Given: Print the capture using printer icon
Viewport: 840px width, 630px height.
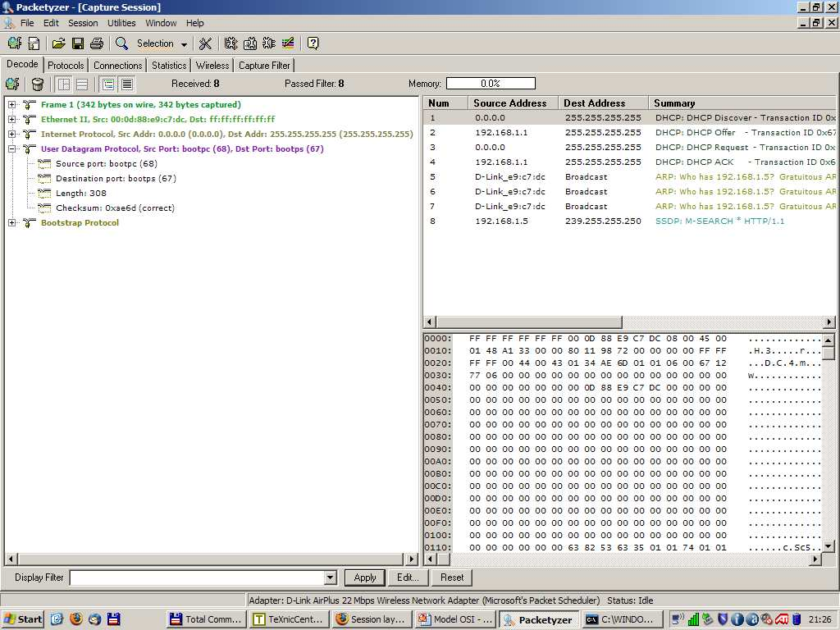Looking at the screenshot, I should (97, 43).
